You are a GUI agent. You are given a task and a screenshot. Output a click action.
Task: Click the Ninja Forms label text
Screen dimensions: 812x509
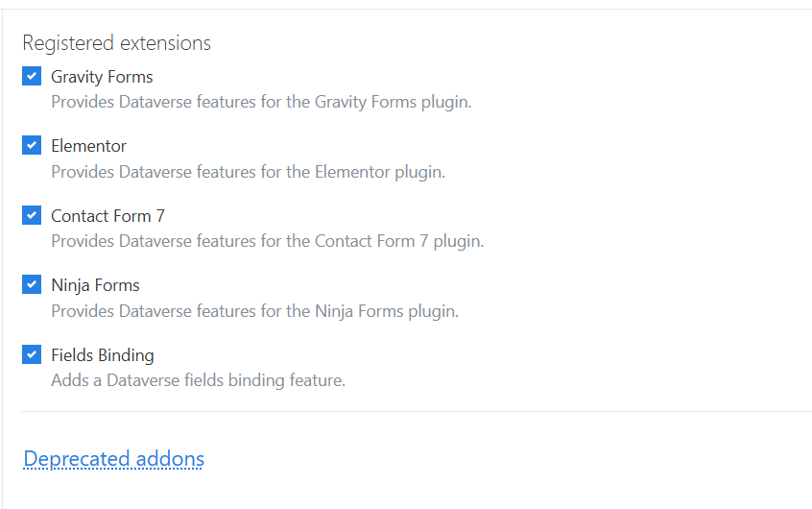(x=95, y=285)
